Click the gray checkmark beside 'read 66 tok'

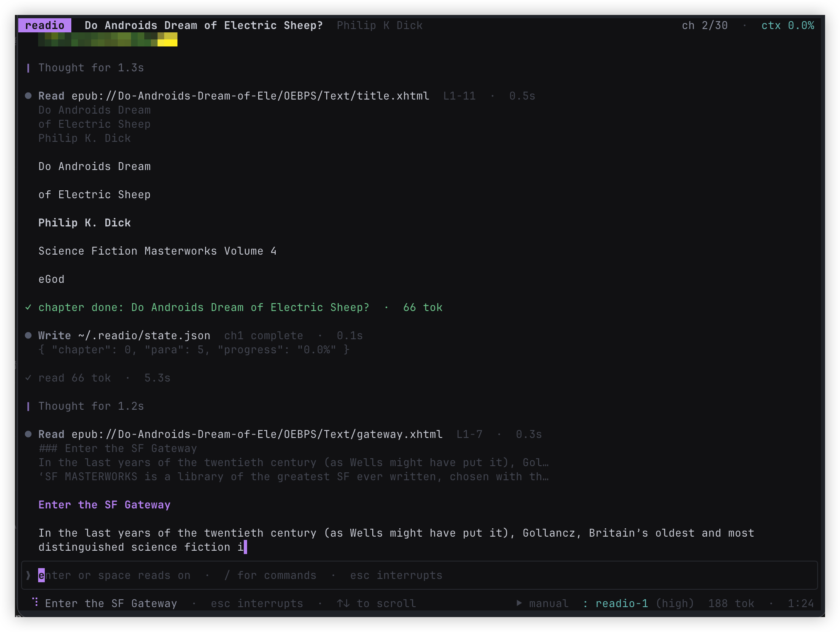28,378
